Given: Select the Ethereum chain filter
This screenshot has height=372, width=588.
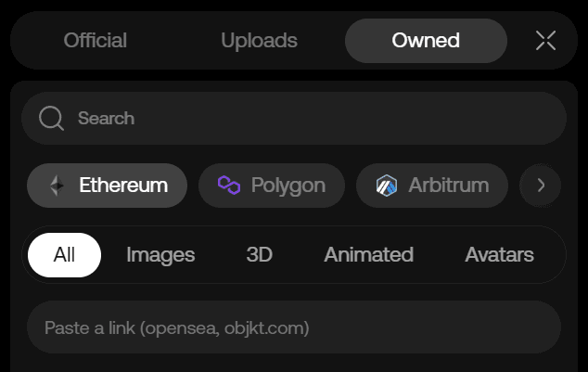Looking at the screenshot, I should click(108, 186).
